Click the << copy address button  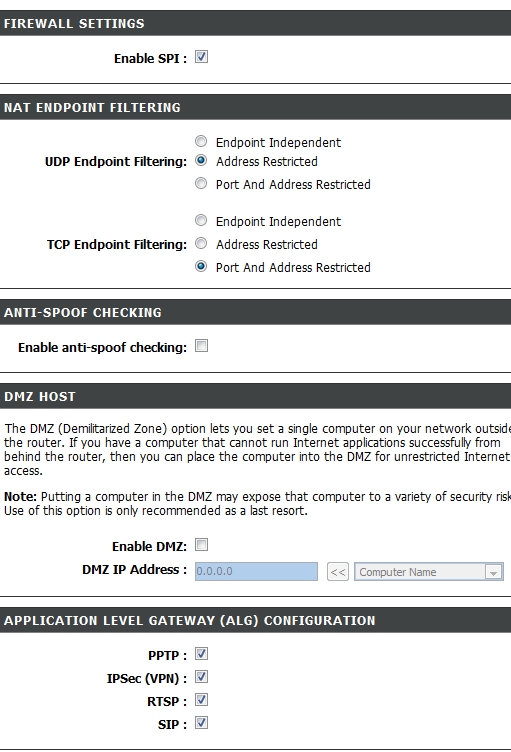pyautogui.click(x=338, y=572)
